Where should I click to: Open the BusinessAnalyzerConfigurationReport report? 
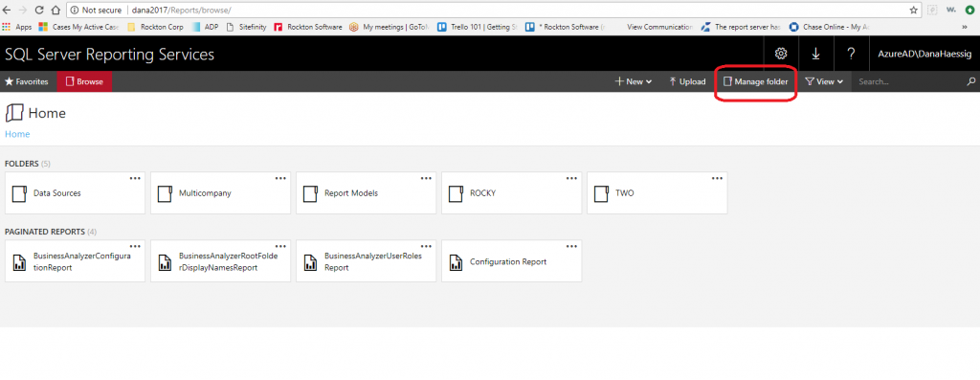75,262
